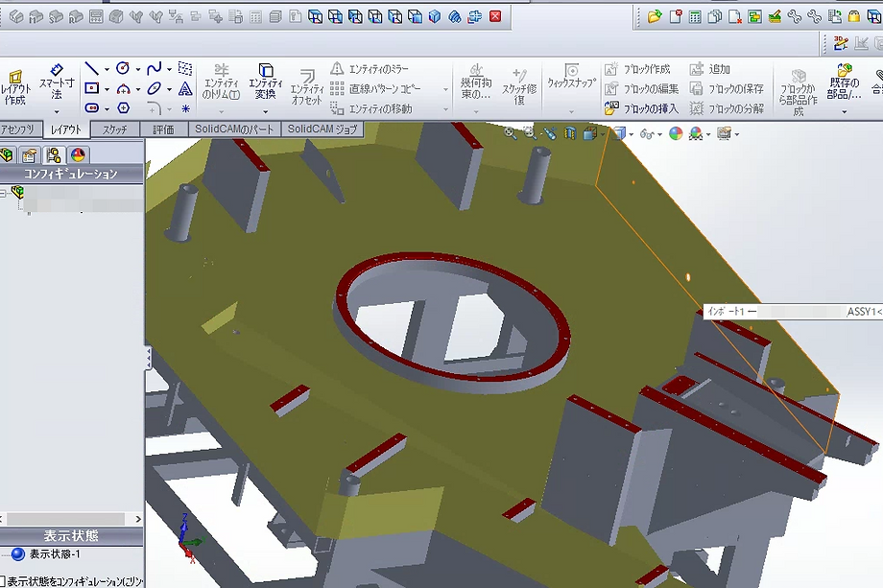Click the ブロックの挿入 button
The image size is (883, 588).
(641, 108)
